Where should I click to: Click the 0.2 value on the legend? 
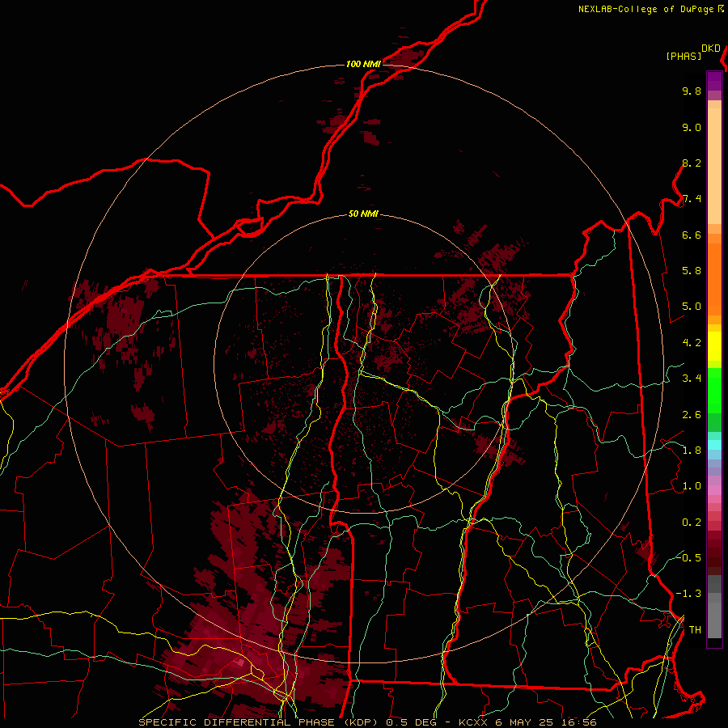point(692,523)
